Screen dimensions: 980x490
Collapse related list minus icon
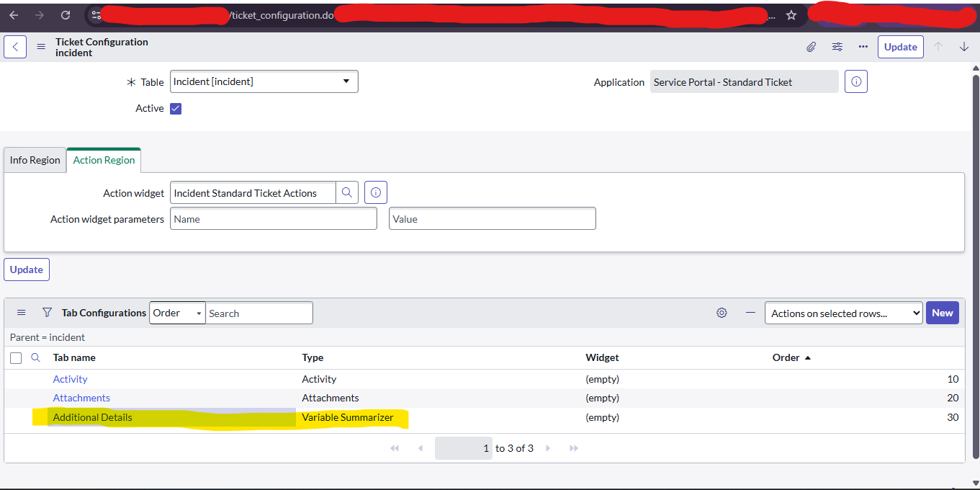[x=750, y=313]
